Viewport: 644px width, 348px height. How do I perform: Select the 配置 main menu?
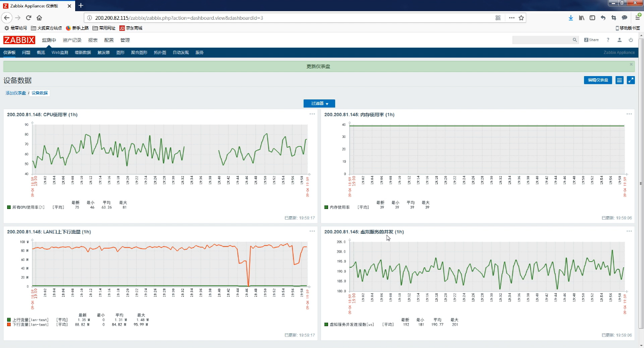pos(109,40)
